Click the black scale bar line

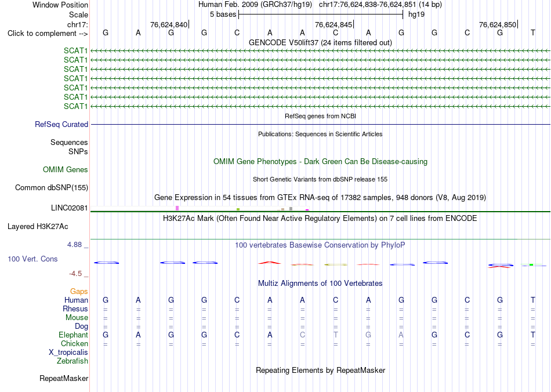[321, 14]
